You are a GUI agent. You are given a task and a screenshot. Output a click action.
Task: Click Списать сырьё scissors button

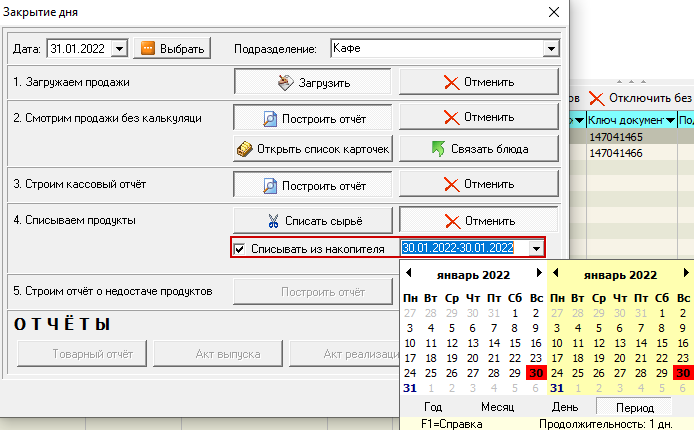point(314,220)
